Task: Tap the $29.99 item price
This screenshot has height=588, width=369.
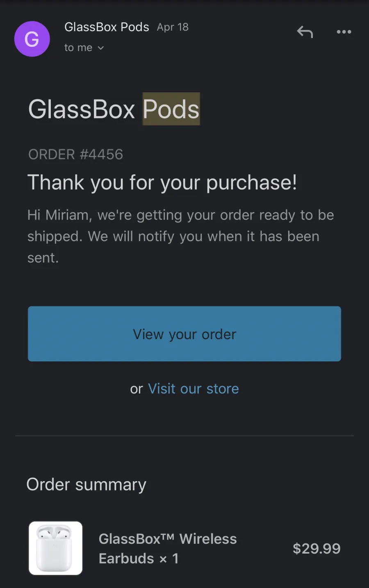Action: click(x=317, y=548)
